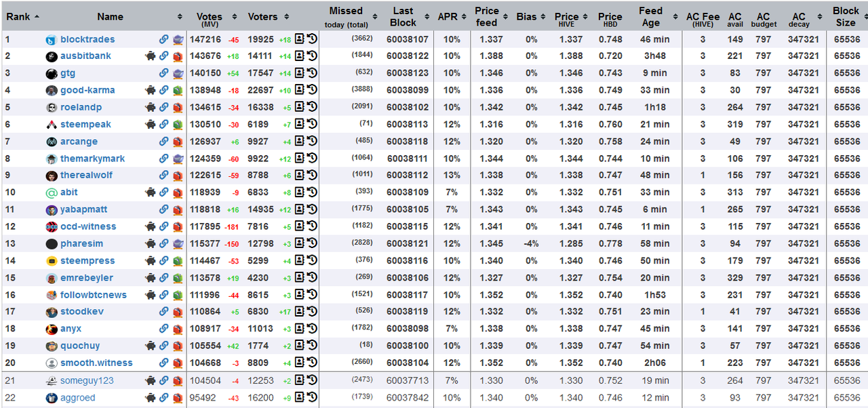Sort by Last Block column arrows
Image resolution: width=868 pixels, height=408 pixels.
pos(427,17)
